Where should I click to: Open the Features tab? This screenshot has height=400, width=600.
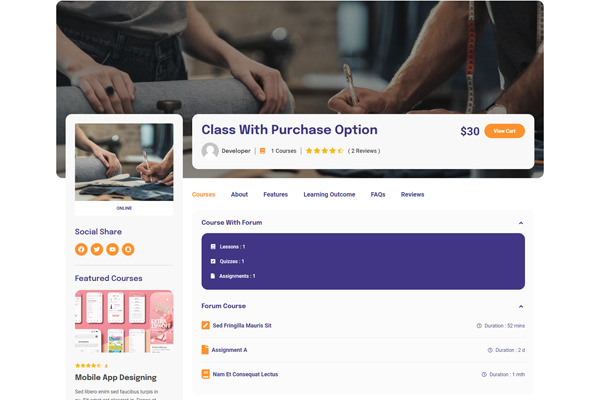276,194
